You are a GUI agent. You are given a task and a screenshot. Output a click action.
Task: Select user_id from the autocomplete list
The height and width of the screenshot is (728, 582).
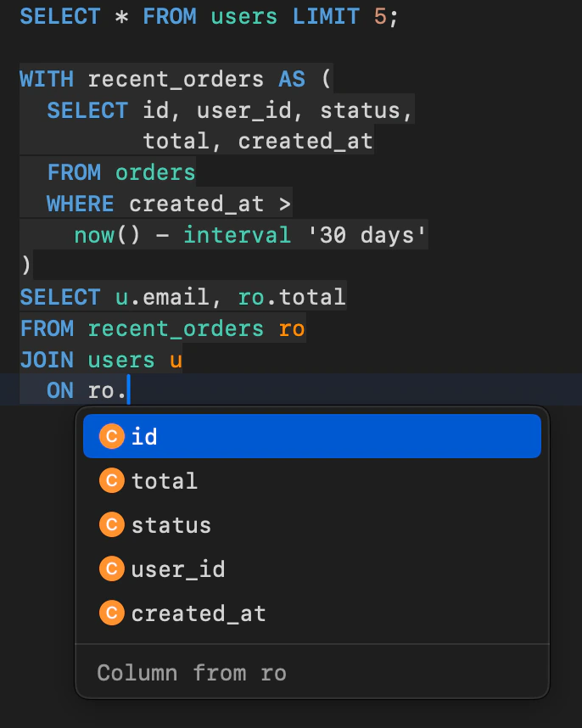[x=312, y=568]
